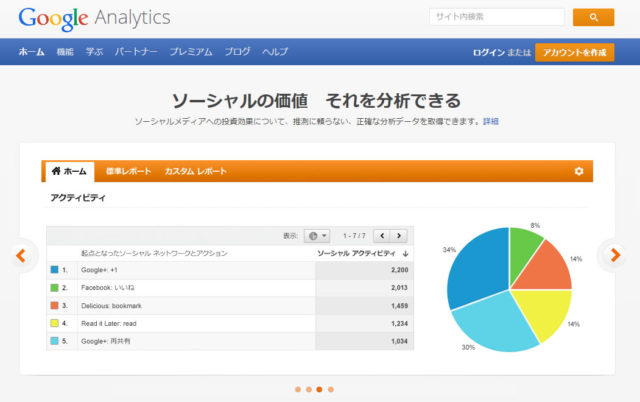Go to previous slide with left orange arrow
The width and height of the screenshot is (640, 402).
tap(21, 255)
